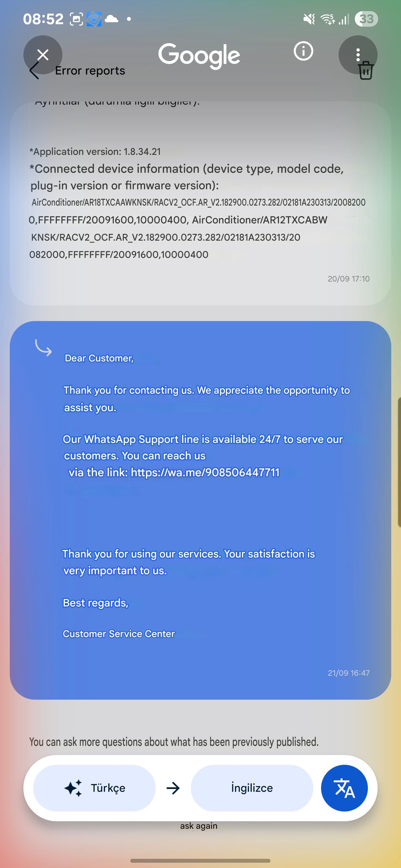The height and width of the screenshot is (868, 401).
Task: Close the Google Translate overlay
Action: coord(43,55)
